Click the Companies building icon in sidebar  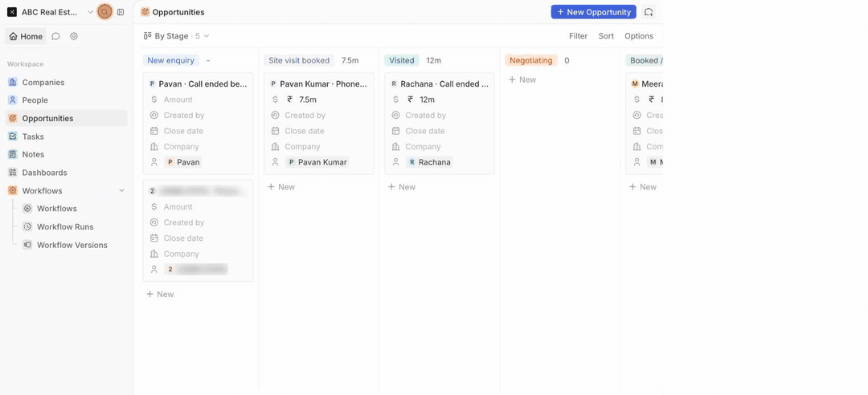pos(13,82)
